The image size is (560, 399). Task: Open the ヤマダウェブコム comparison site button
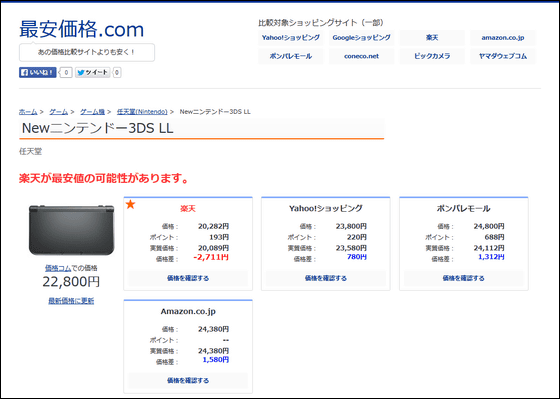tap(503, 56)
